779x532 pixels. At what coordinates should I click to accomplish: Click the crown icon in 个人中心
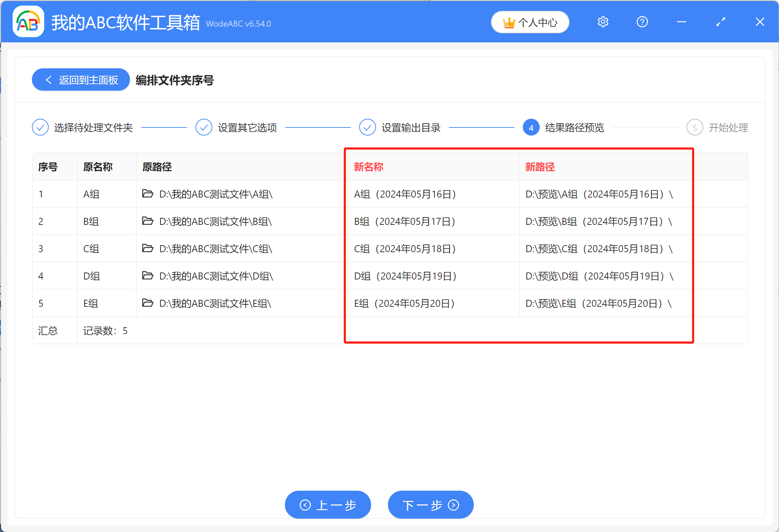510,22
